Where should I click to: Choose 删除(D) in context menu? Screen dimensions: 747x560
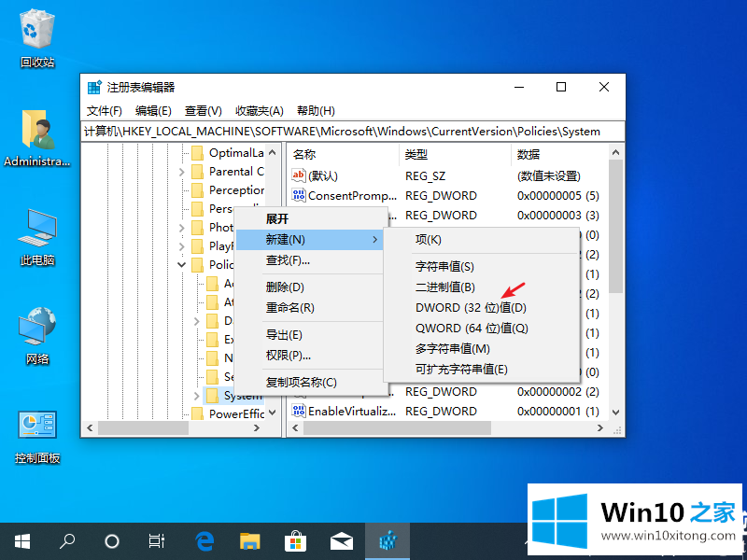point(310,287)
